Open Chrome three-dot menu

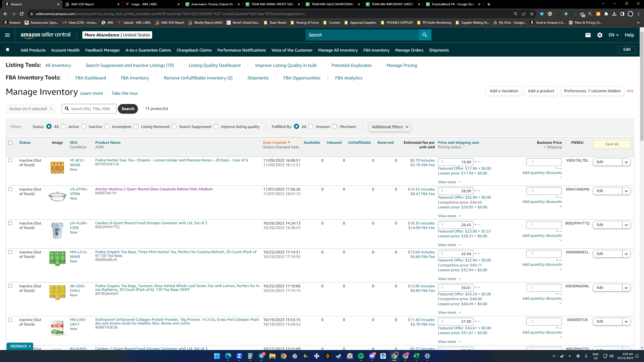point(638,14)
